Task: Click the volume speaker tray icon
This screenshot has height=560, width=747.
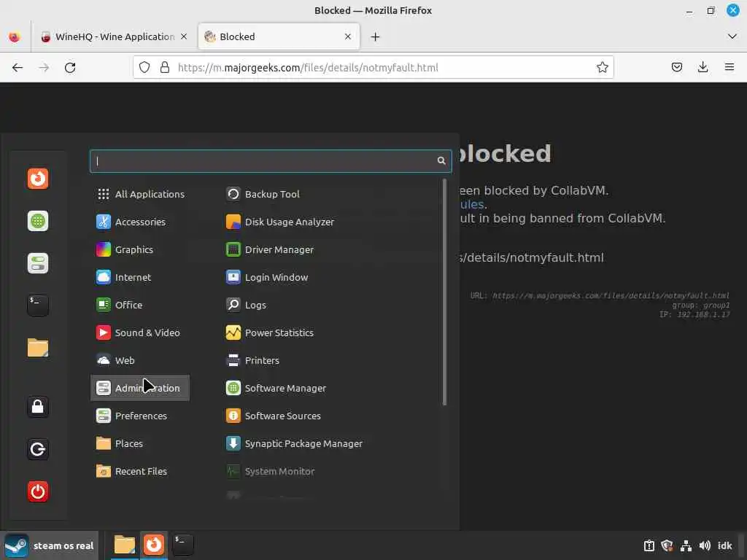Action: pos(705,545)
